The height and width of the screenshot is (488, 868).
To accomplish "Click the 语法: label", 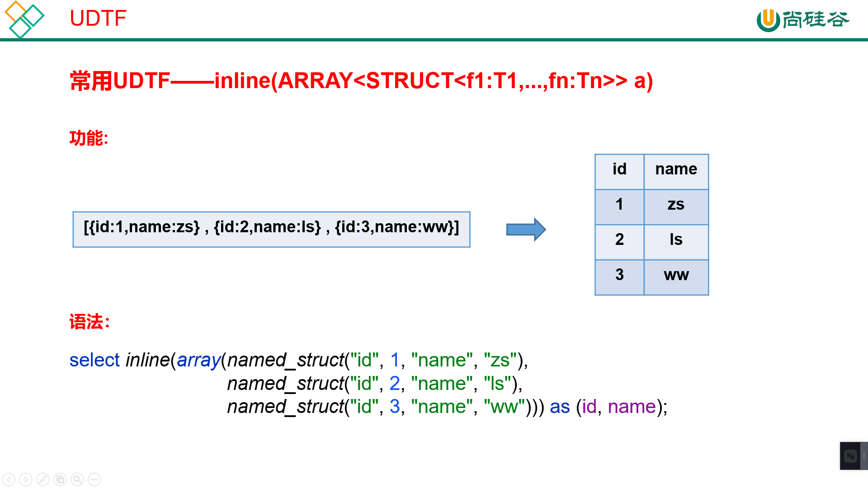I will point(90,322).
